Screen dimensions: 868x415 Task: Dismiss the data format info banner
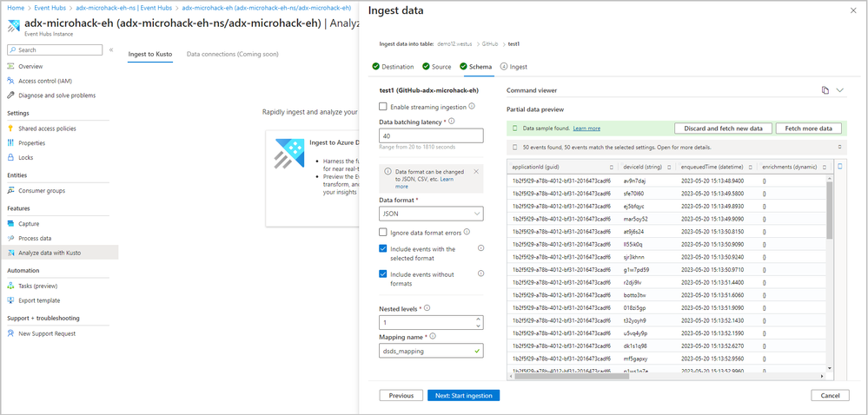[476, 172]
